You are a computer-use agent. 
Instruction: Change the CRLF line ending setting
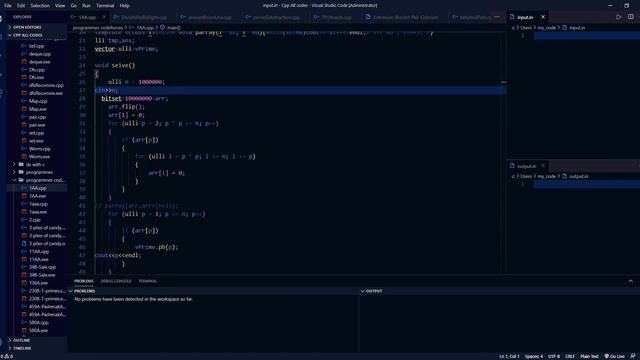pos(570,356)
